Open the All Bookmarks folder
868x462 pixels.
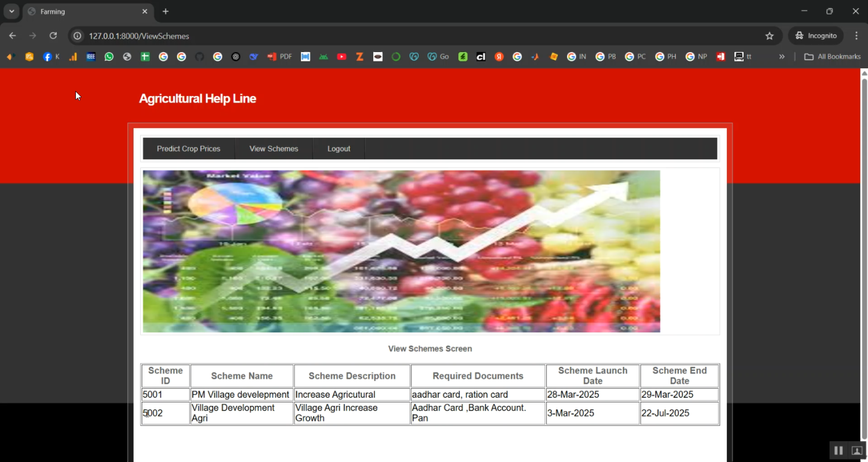pos(833,57)
